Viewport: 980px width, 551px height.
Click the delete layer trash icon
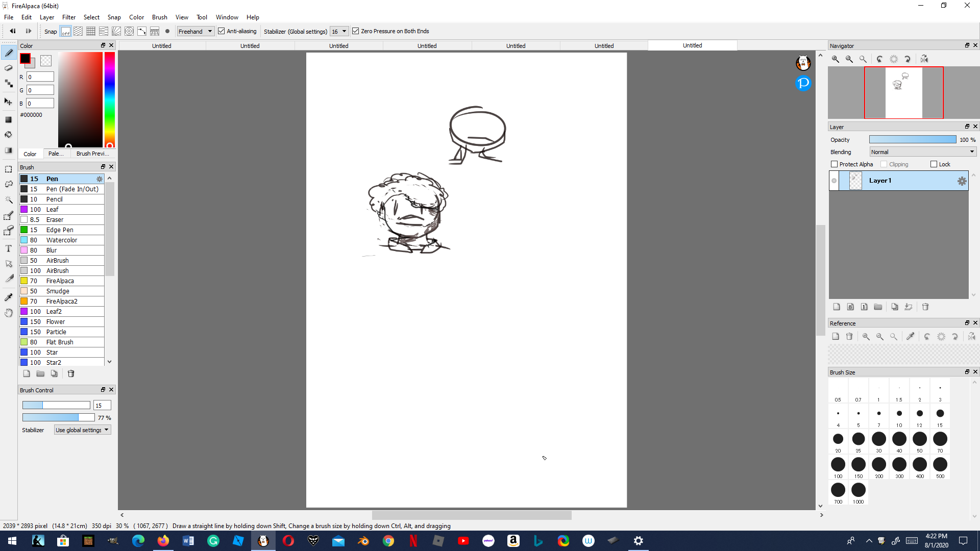(925, 307)
